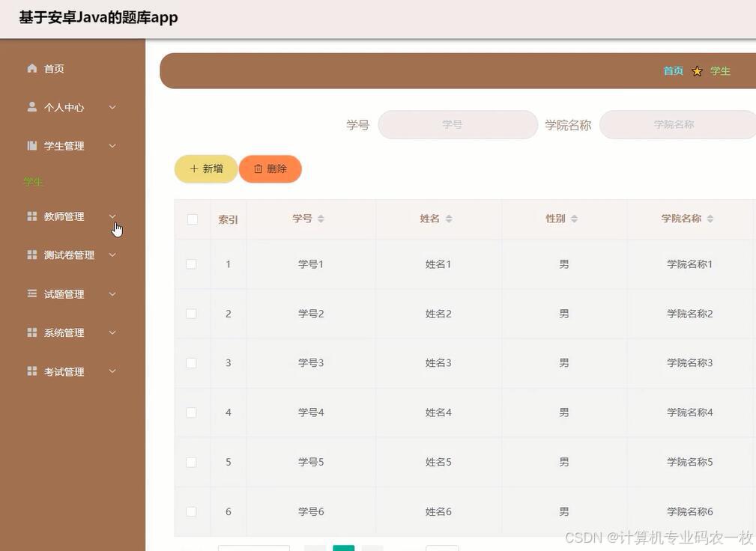Click the app title 基于安卓Java的题库app
The width and height of the screenshot is (756, 551).
98,17
